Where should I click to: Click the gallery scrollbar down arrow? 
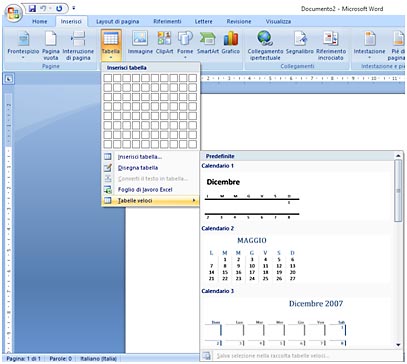398,345
